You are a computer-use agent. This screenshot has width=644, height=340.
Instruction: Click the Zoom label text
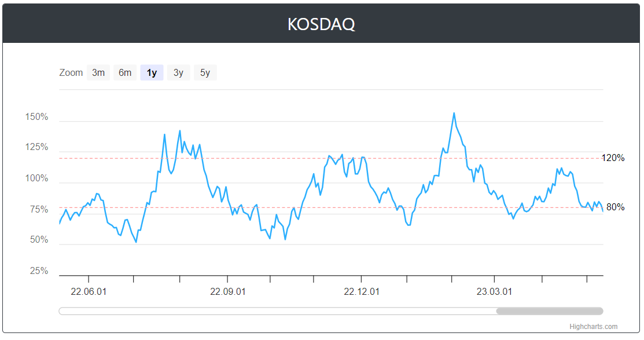[71, 73]
